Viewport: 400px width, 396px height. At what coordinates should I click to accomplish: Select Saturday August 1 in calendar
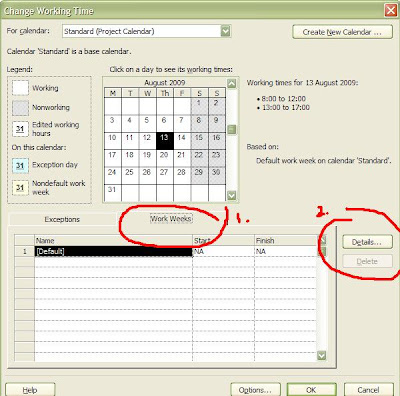pos(199,106)
